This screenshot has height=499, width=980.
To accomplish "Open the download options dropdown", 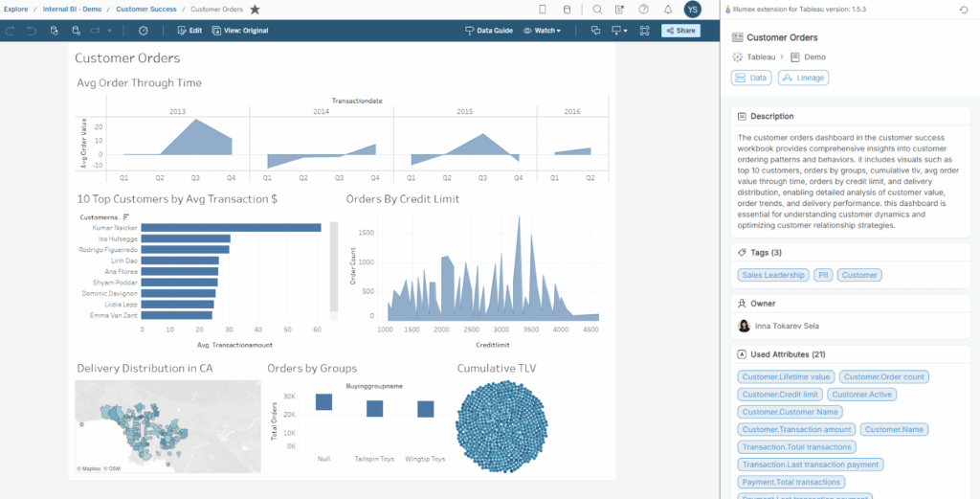I will pyautogui.click(x=621, y=31).
